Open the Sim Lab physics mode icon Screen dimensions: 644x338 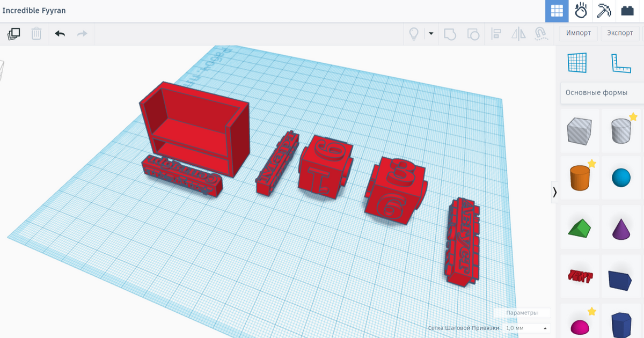(581, 11)
